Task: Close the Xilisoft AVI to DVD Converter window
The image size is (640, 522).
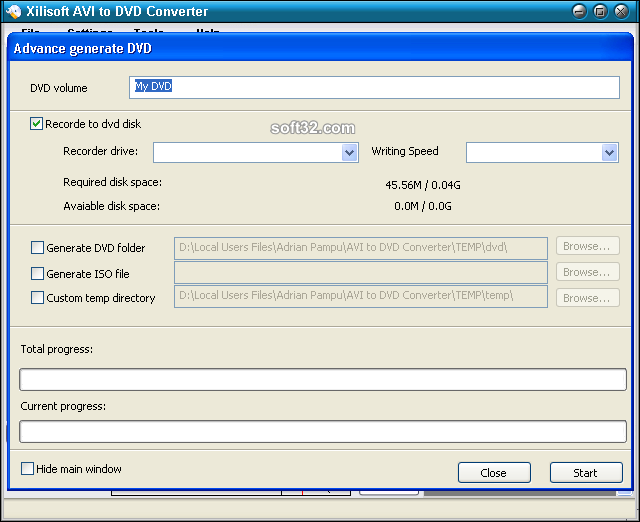Action: 621,11
